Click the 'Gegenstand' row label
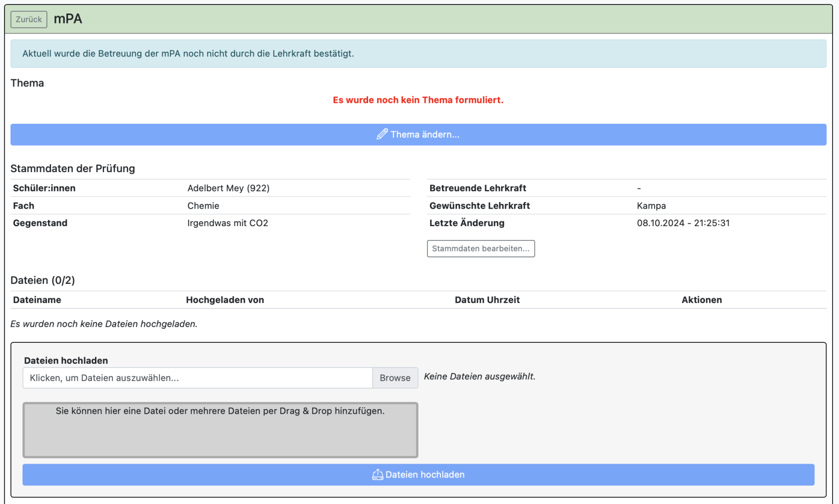 point(40,223)
